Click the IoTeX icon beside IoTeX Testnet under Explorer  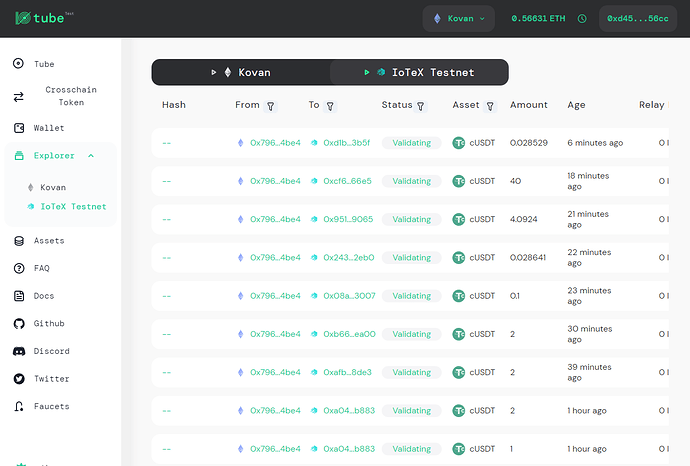30,206
